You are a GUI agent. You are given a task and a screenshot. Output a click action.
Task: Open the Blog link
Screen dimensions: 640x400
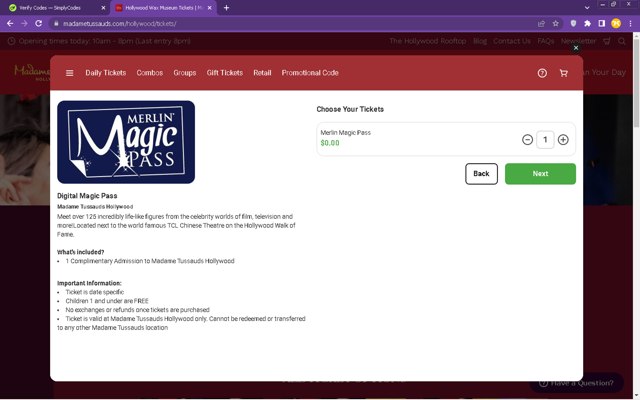pyautogui.click(x=480, y=41)
